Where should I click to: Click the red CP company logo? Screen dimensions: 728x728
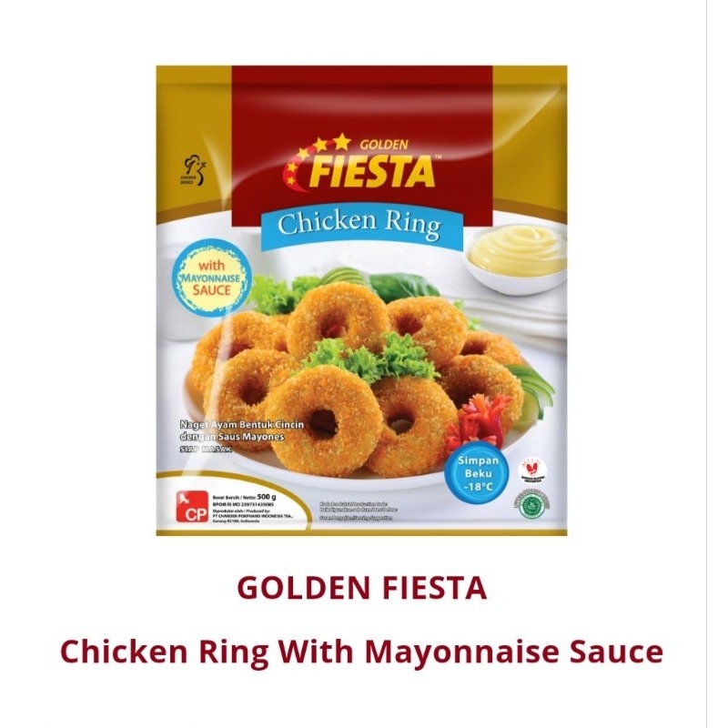tap(191, 507)
